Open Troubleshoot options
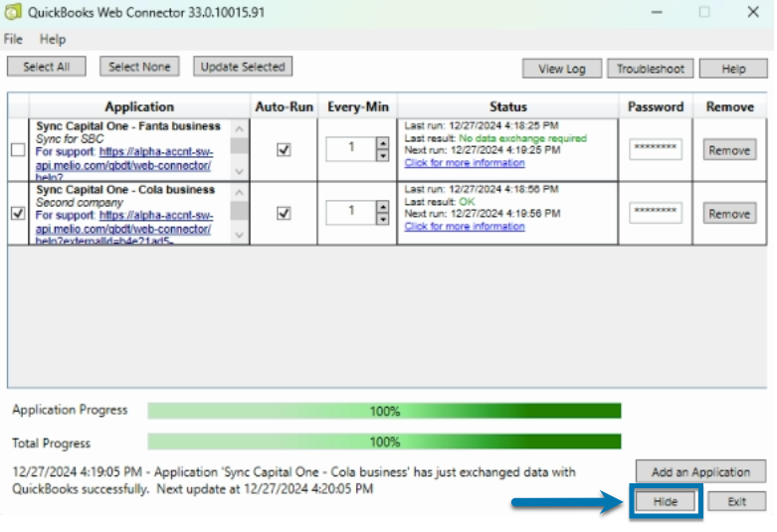777x532 pixels. (x=650, y=69)
